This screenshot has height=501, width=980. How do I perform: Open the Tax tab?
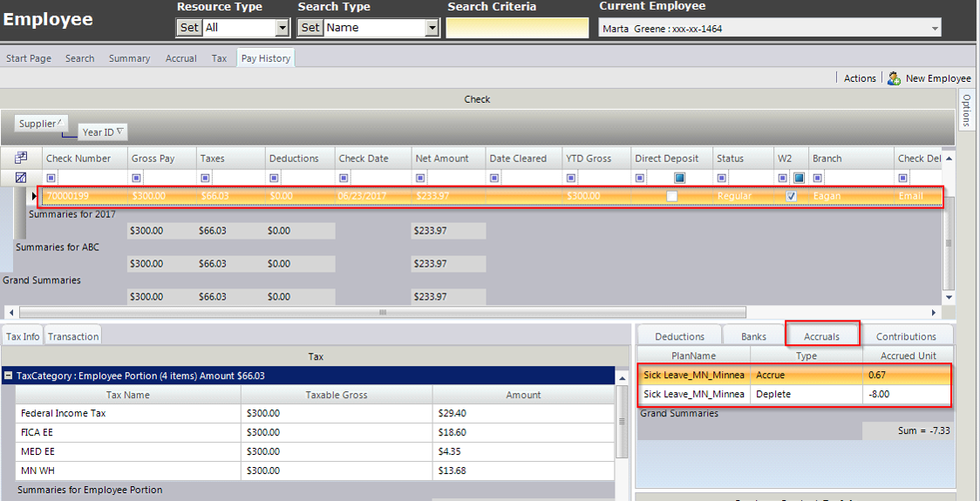(x=219, y=58)
